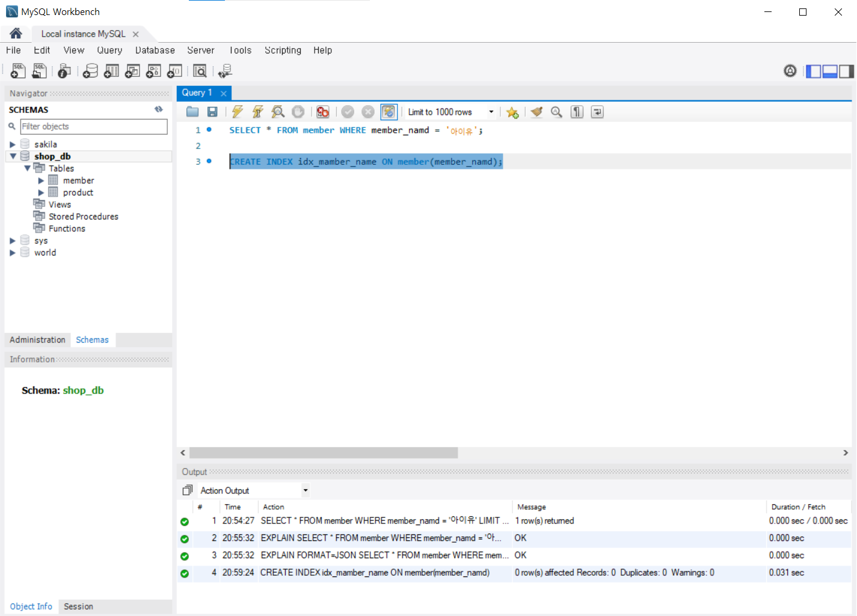
Task: Select the Query 1 tab
Action: [197, 93]
